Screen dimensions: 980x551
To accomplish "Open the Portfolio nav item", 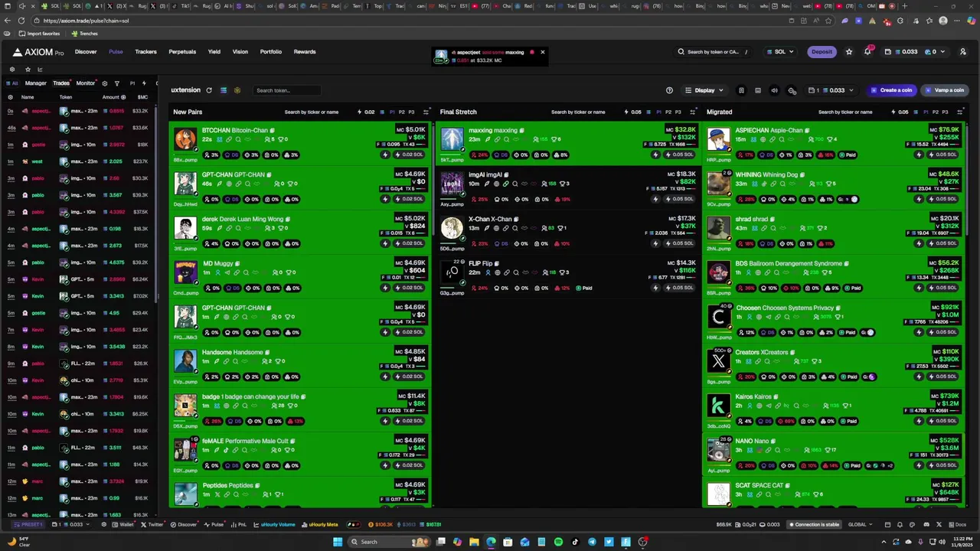I will click(270, 52).
